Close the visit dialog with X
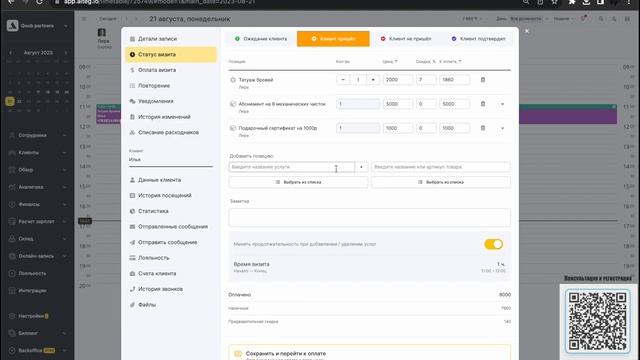The width and height of the screenshot is (640, 360). point(527,31)
